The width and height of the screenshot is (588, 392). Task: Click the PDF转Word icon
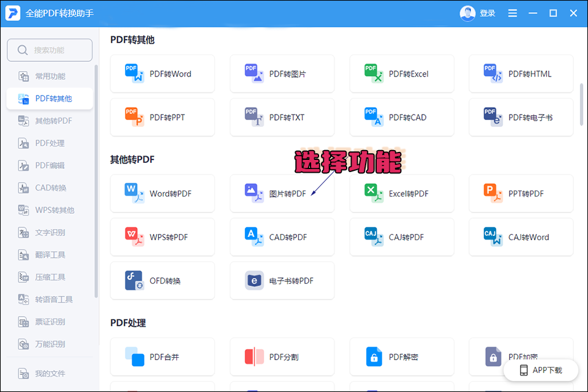coord(134,73)
